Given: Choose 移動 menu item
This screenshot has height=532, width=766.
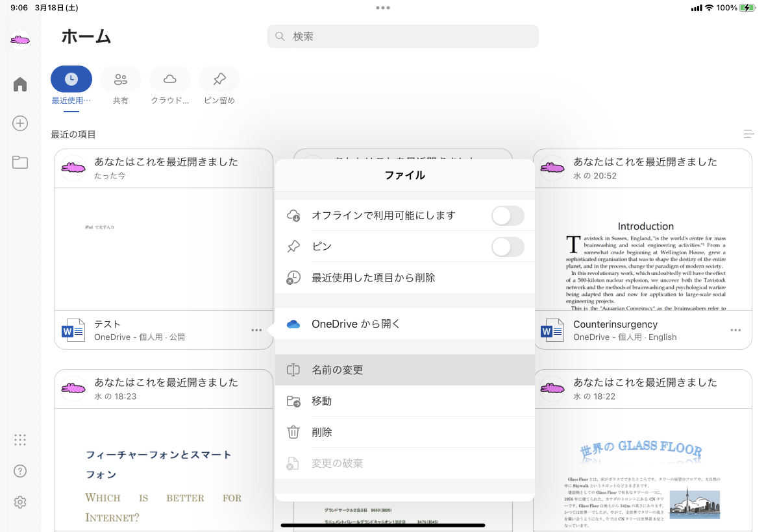Looking at the screenshot, I should (x=405, y=401).
